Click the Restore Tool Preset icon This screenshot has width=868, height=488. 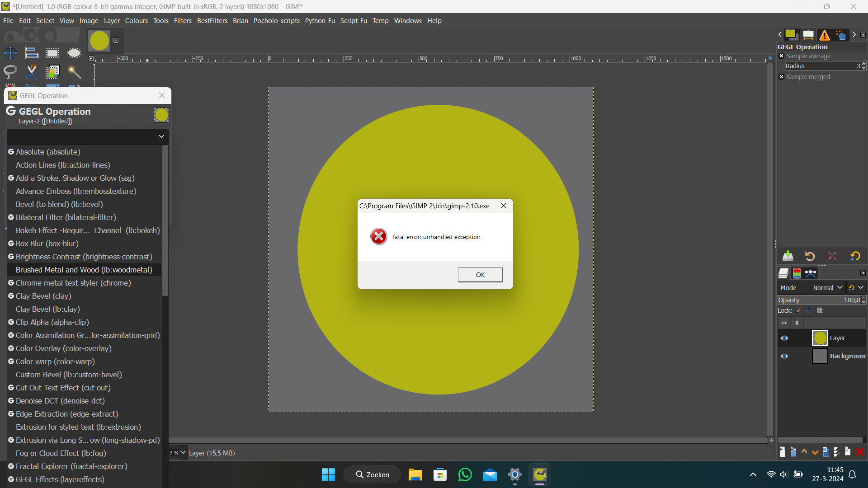pyautogui.click(x=810, y=256)
